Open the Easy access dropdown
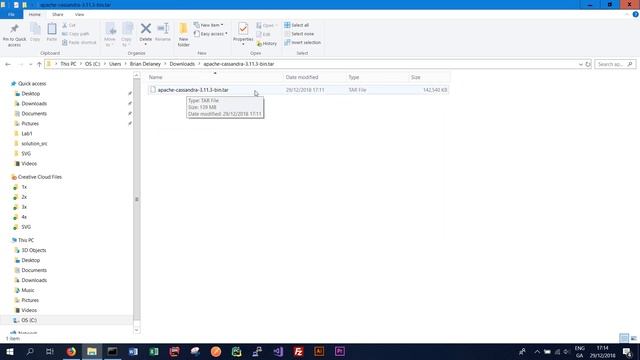 [211, 34]
